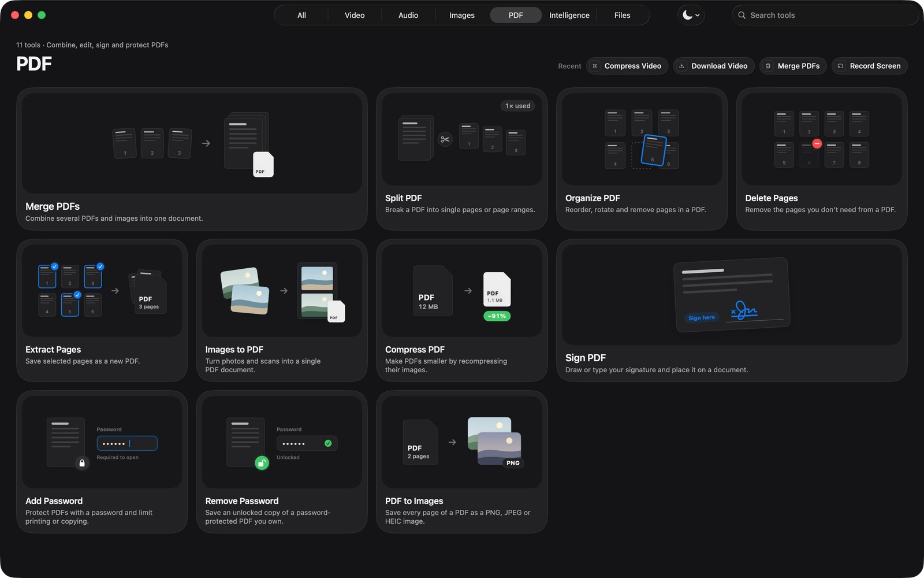Click the Delete Pages title text
Image resolution: width=924 pixels, height=578 pixels.
[x=772, y=198]
